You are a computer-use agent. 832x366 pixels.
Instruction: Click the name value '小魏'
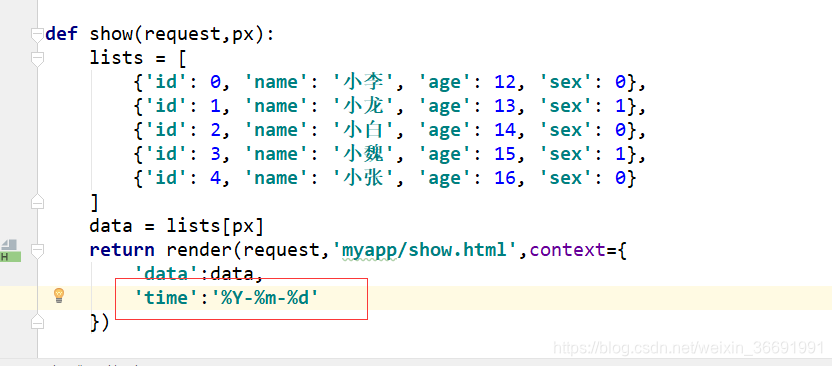point(363,154)
